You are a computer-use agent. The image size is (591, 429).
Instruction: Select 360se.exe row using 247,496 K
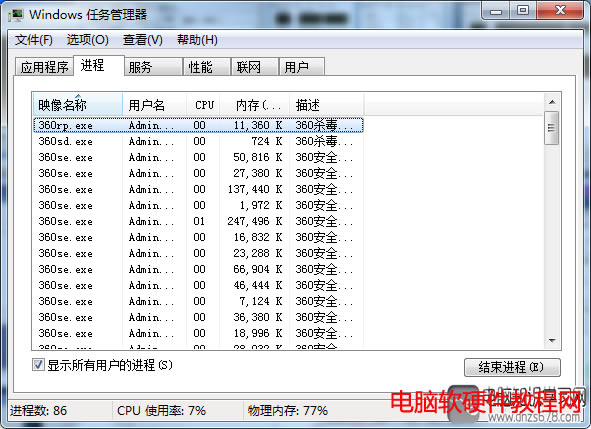[198, 221]
